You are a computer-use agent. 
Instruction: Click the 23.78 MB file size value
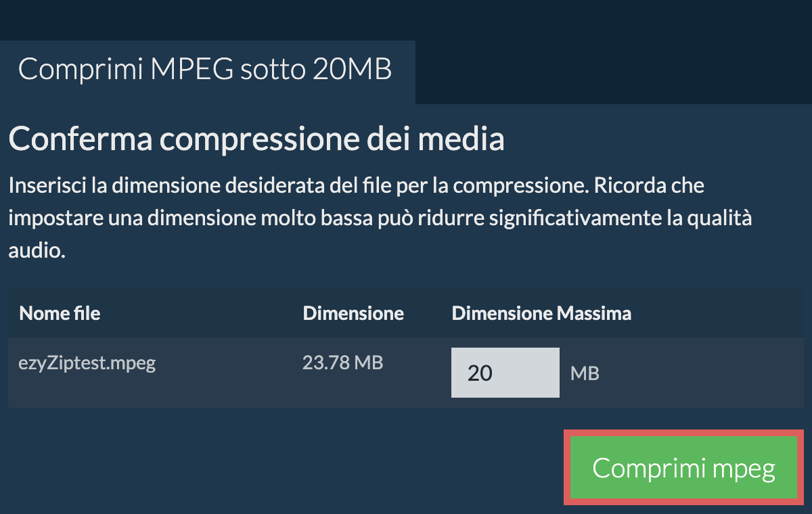tap(342, 363)
